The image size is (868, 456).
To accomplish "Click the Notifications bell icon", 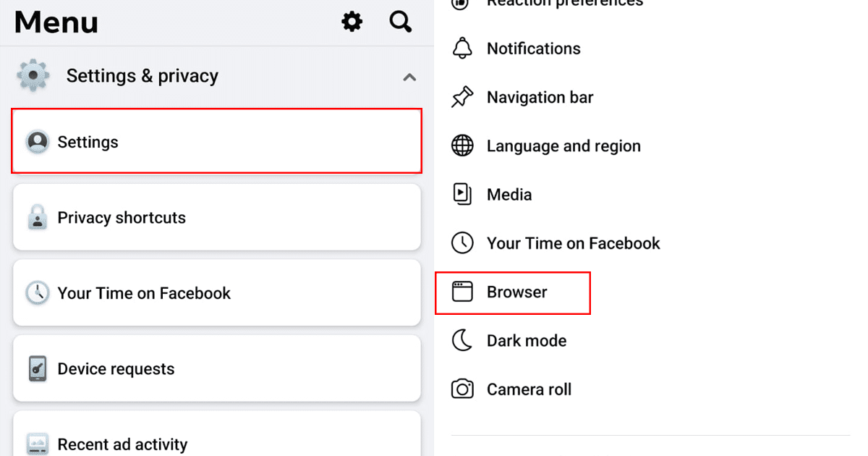I will [462, 48].
